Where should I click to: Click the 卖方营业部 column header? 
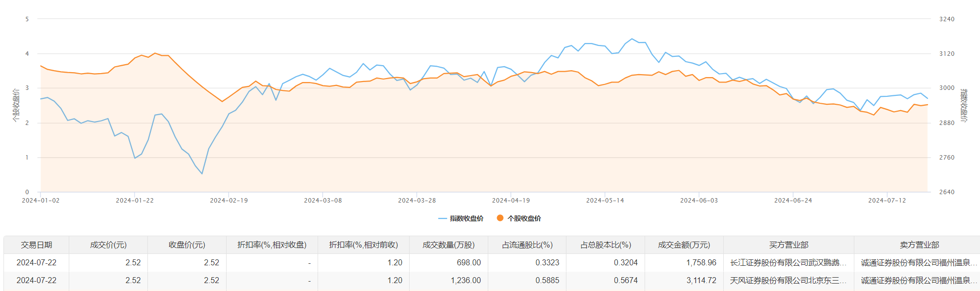(x=919, y=245)
